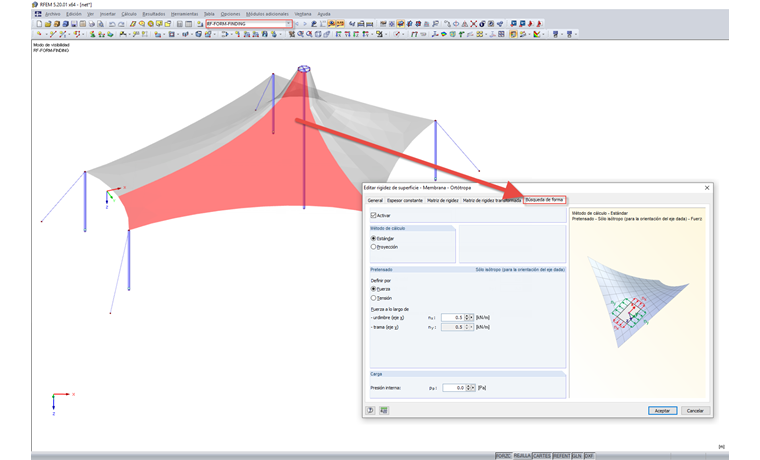This screenshot has width=760, height=460.
Task: Click the red X delete icon in toolbar
Action: (x=474, y=23)
